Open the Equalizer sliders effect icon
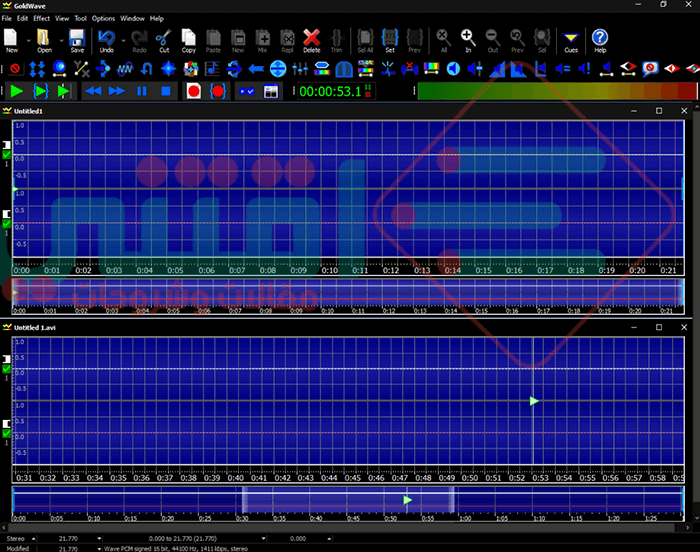Image resolution: width=700 pixels, height=552 pixels. pos(300,69)
